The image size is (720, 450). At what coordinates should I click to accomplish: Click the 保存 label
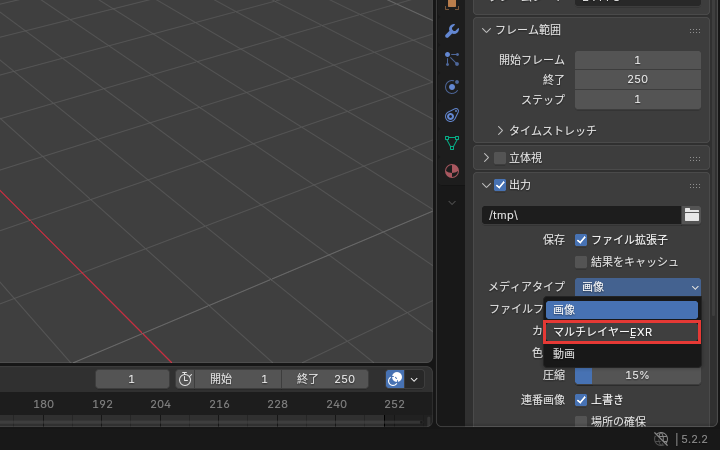click(554, 240)
